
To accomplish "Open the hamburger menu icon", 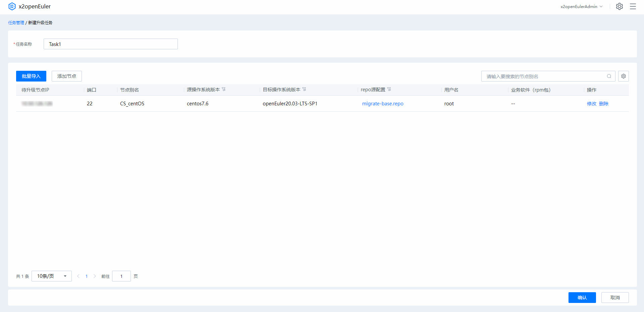I will point(633,6).
